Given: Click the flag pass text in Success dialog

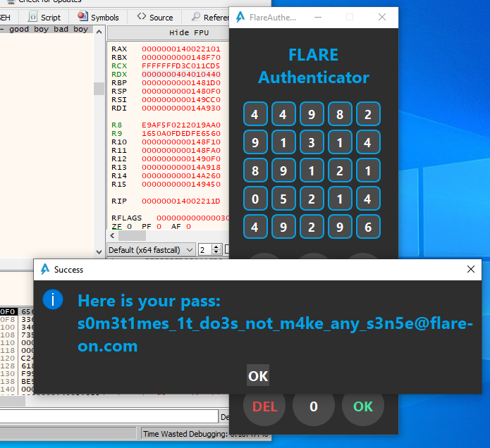Looking at the screenshot, I should [275, 335].
